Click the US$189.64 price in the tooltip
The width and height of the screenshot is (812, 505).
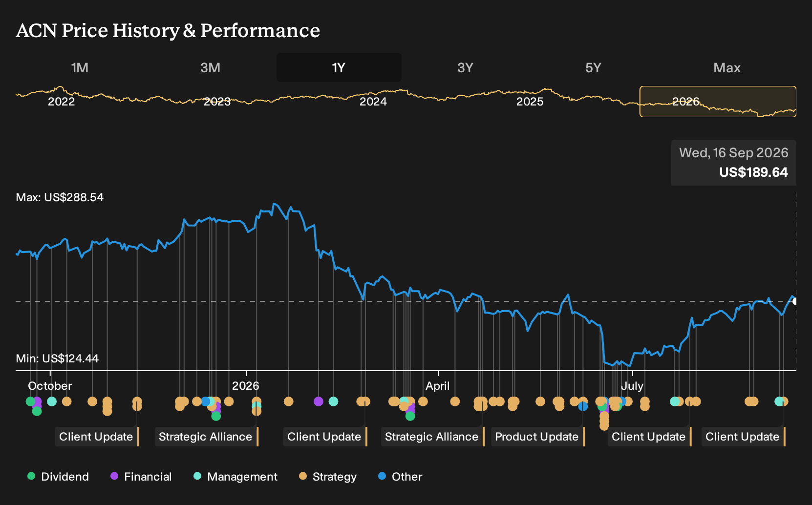point(753,172)
